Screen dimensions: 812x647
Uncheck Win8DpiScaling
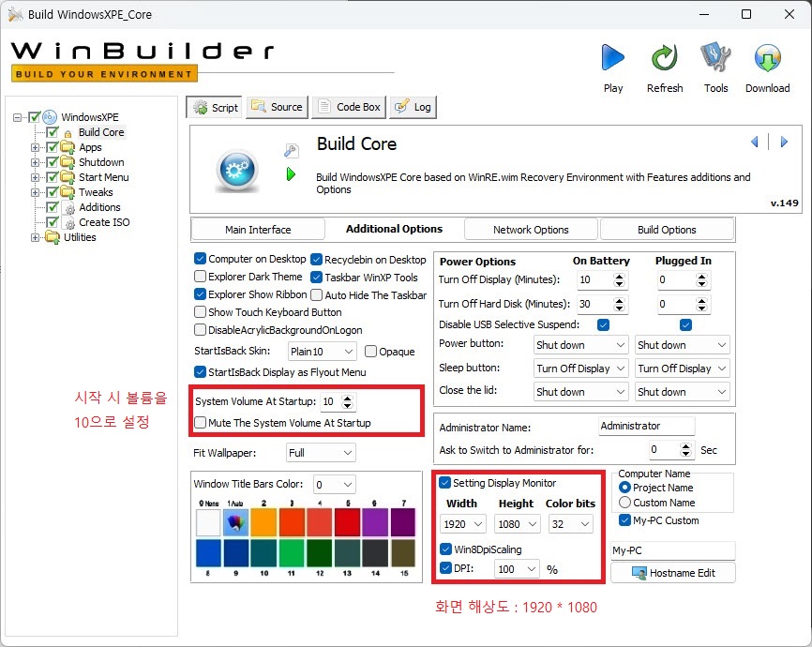(446, 549)
